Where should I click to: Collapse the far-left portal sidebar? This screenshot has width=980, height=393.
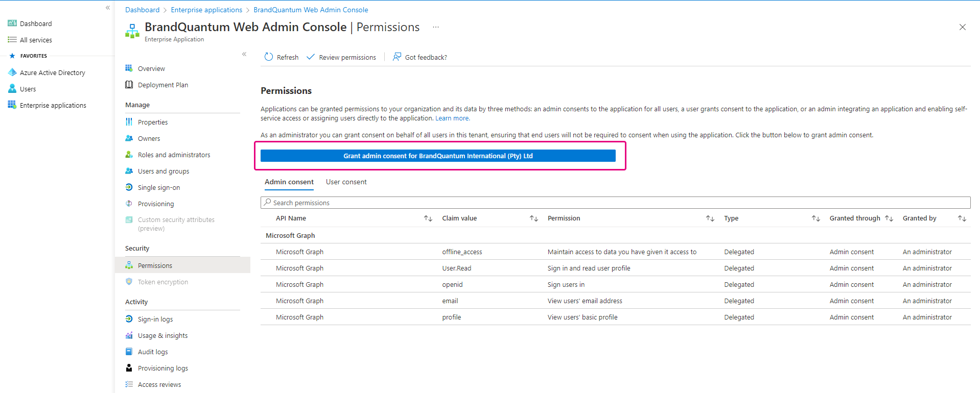108,8
